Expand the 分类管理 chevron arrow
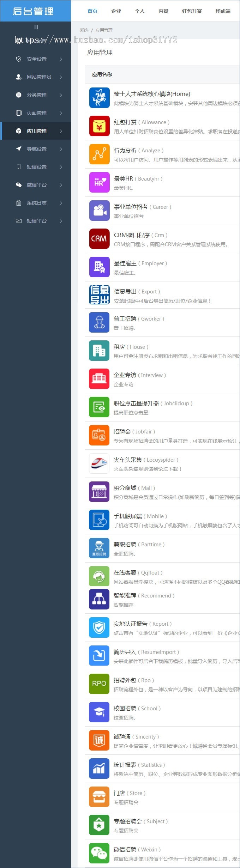 (x=61, y=95)
